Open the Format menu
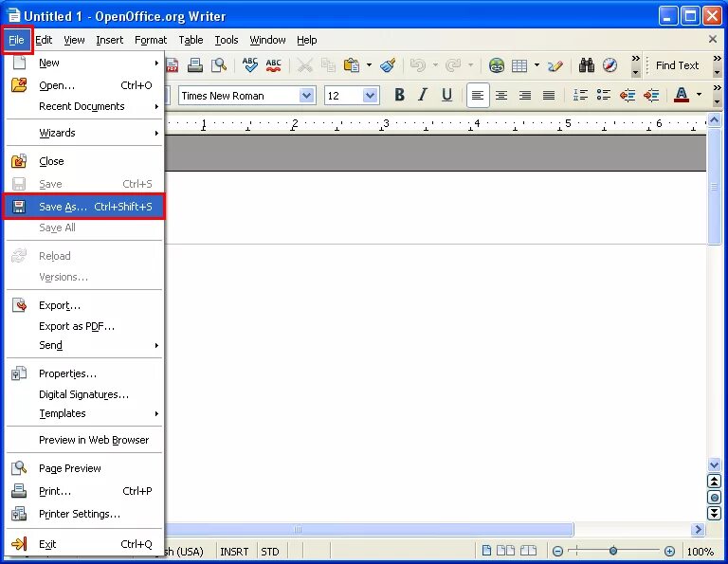 [151, 41]
